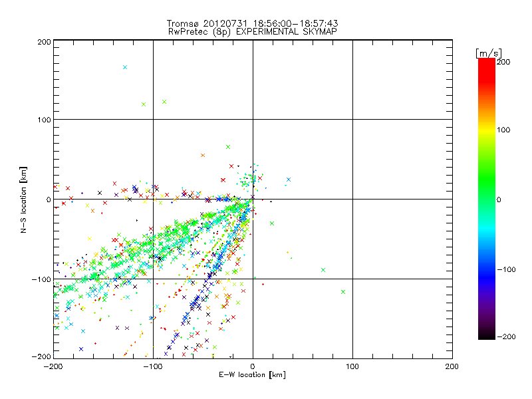
Task: Click the colorbar at the 200 red end
Action: [487, 62]
